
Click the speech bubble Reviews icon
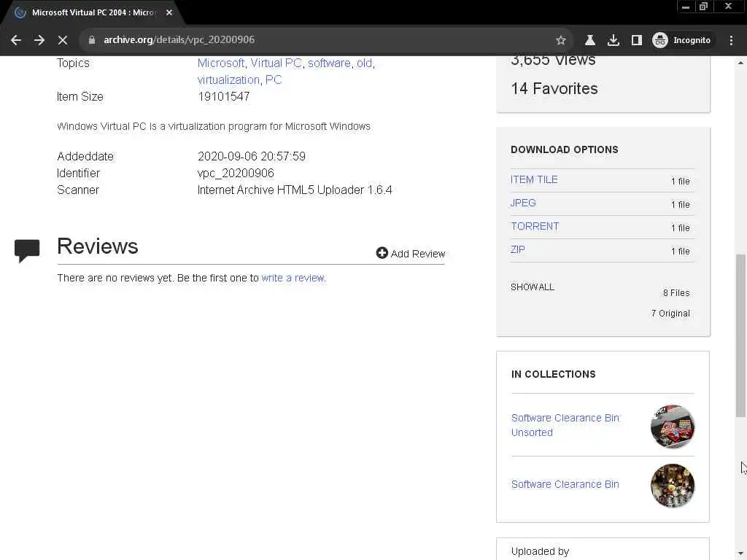point(27,251)
